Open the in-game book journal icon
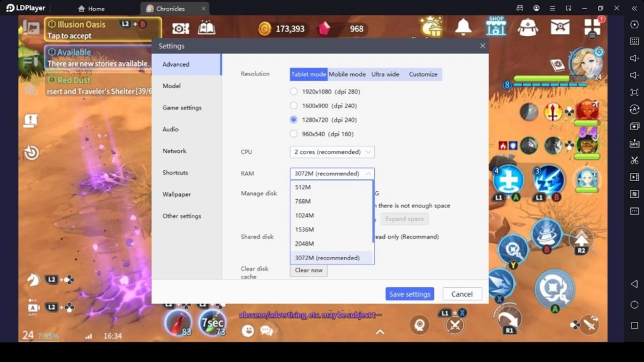Screen dimensions: 644x362 point(206,28)
